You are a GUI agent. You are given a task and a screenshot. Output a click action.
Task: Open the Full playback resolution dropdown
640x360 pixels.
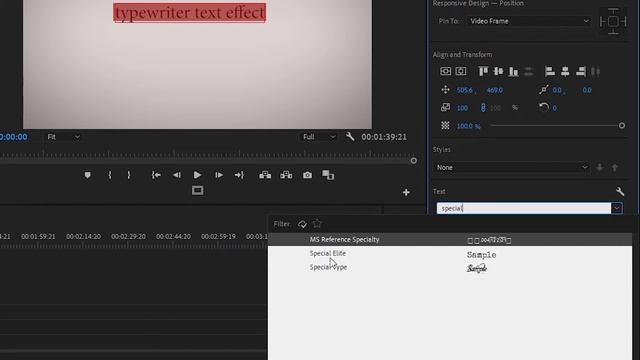point(319,137)
